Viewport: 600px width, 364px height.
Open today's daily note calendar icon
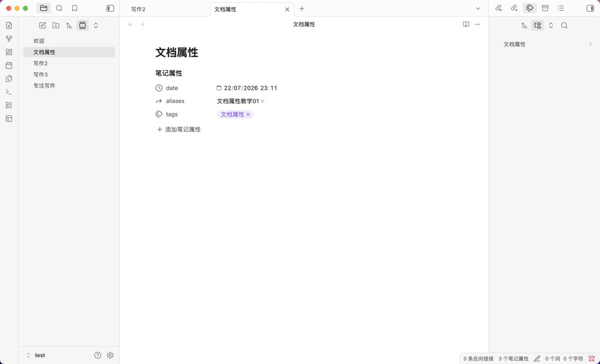click(x=9, y=65)
